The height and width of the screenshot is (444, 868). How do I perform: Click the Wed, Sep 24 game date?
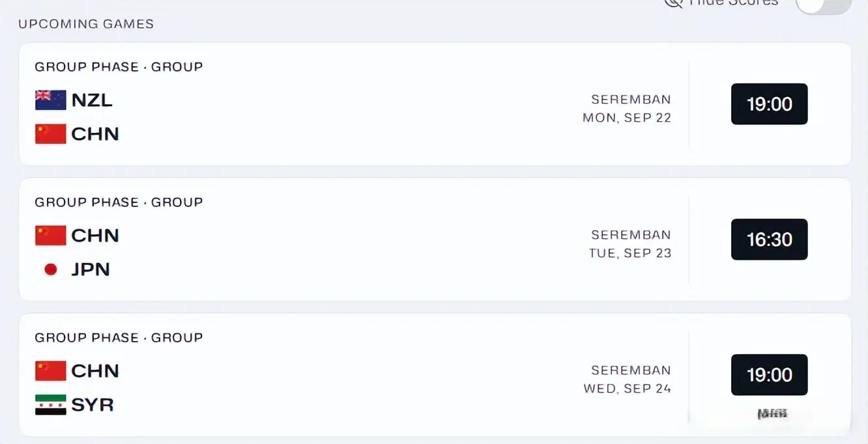pos(627,389)
